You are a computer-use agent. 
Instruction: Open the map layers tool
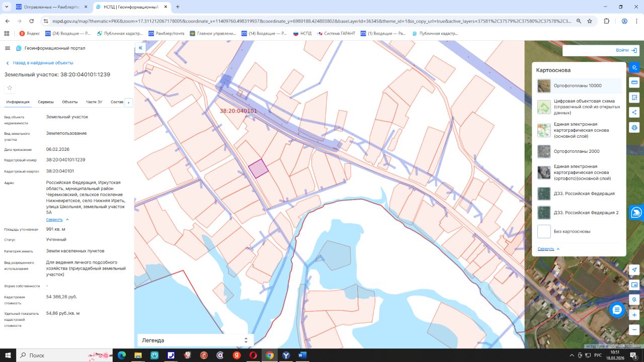click(x=634, y=67)
